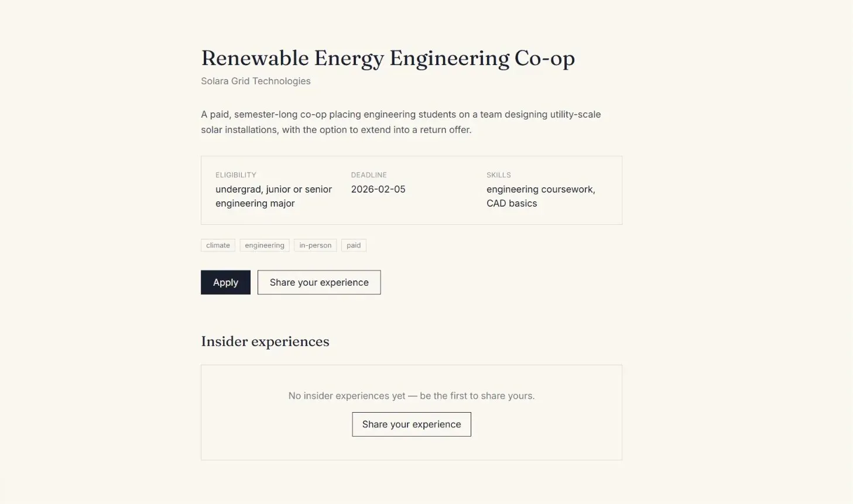
Task: Click the engineering coursework skills text
Action: coord(541,189)
